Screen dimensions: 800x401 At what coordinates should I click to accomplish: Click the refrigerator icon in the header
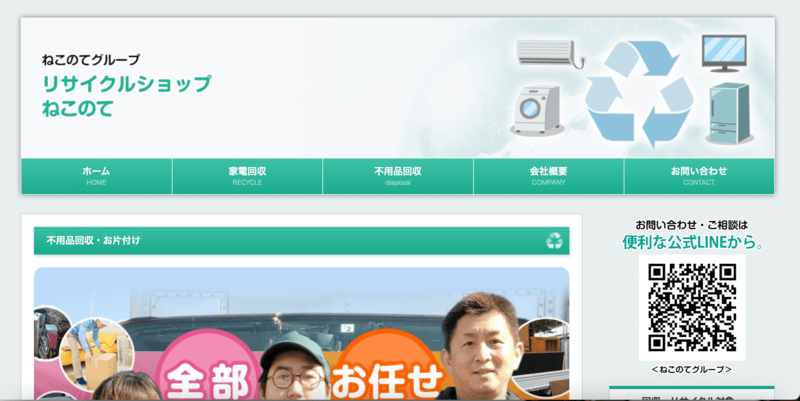[730, 113]
